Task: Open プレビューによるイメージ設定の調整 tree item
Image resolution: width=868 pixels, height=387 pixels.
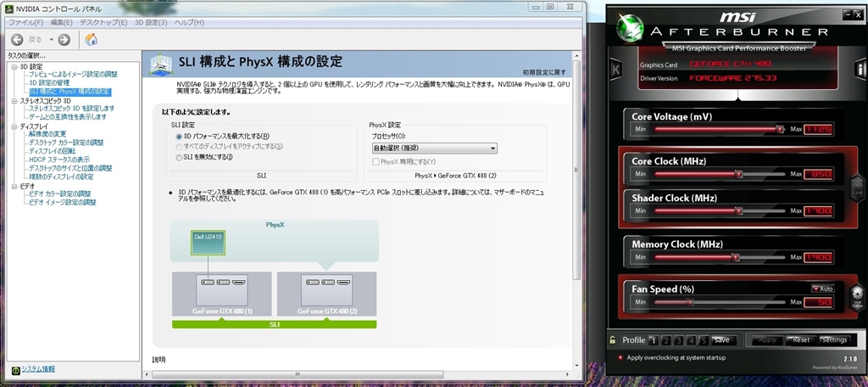Action: (73, 75)
